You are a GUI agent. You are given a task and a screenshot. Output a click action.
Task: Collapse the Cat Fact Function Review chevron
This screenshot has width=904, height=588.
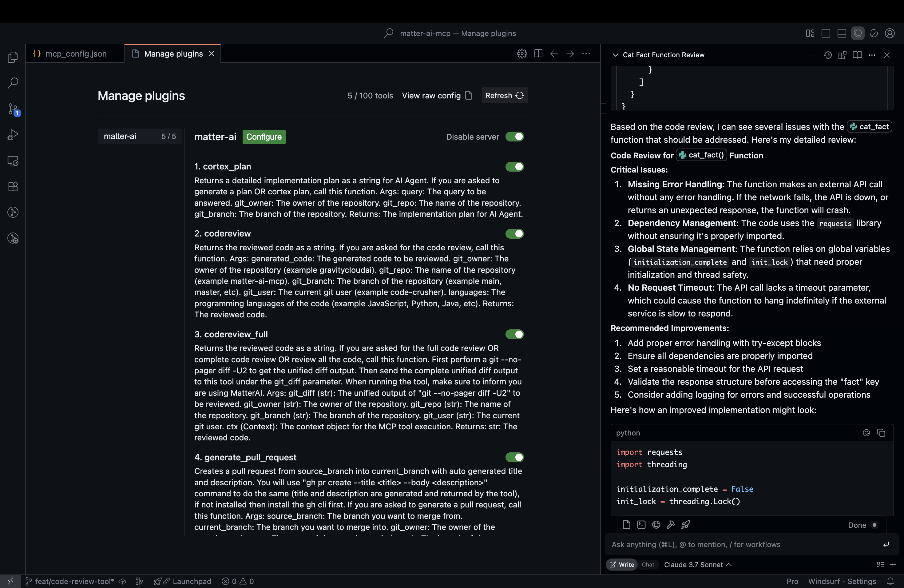(615, 55)
